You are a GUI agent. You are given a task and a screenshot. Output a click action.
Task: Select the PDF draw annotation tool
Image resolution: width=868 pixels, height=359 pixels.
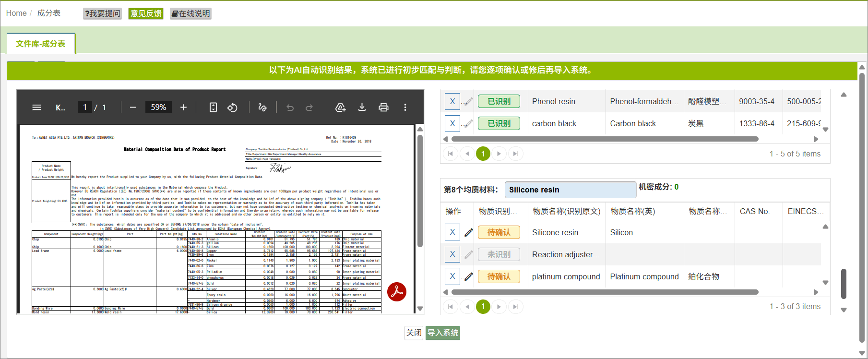262,108
